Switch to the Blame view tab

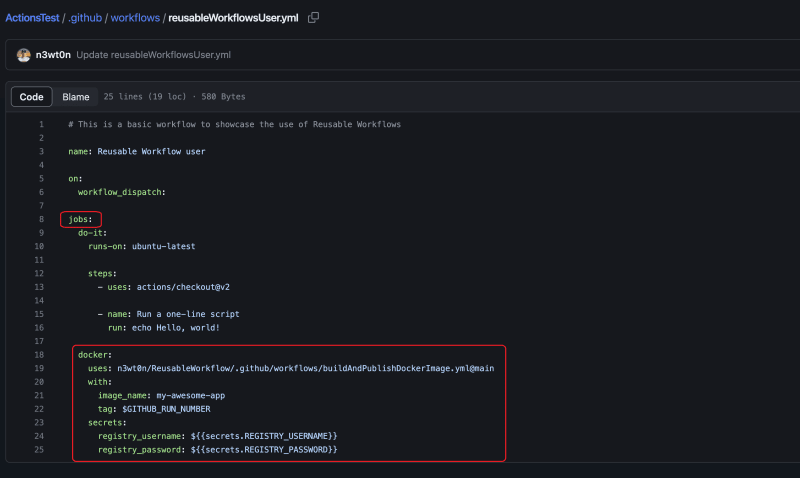coord(76,97)
